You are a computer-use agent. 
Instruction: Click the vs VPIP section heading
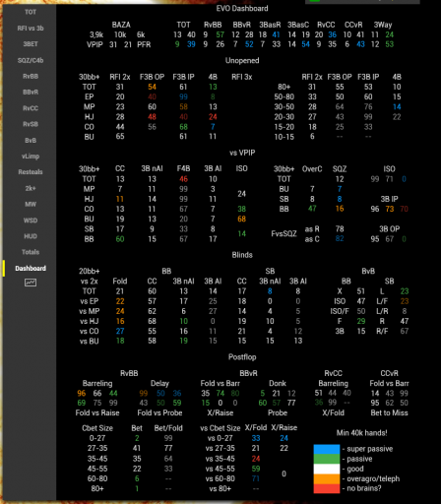pyautogui.click(x=242, y=153)
